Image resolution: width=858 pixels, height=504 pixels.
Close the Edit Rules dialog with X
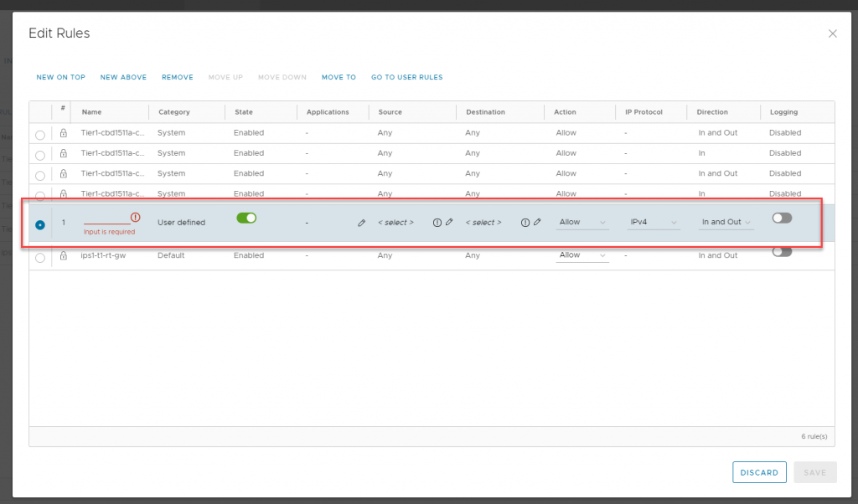(x=832, y=33)
